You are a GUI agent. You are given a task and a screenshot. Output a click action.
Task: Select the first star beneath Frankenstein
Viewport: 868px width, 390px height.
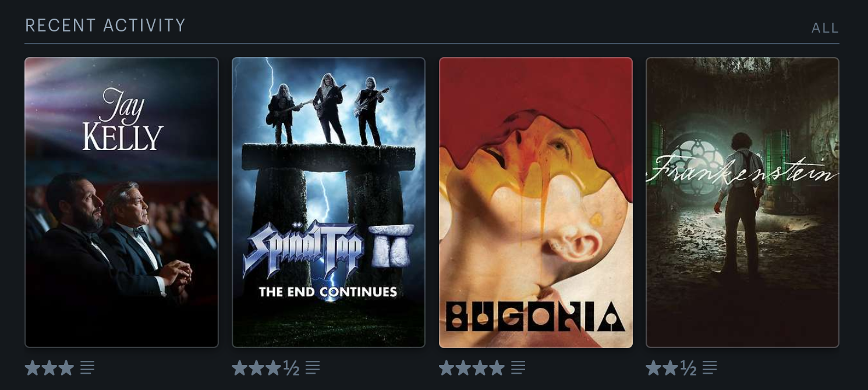click(x=654, y=368)
